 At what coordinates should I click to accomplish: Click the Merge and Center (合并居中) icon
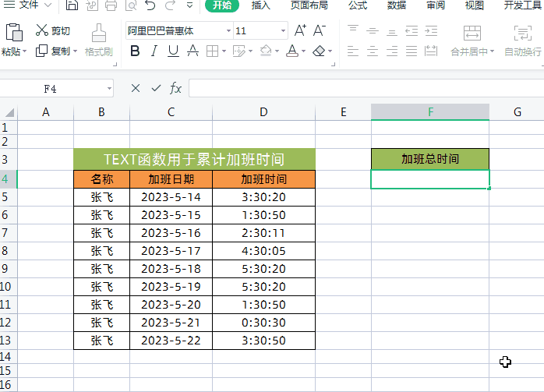[x=472, y=34]
